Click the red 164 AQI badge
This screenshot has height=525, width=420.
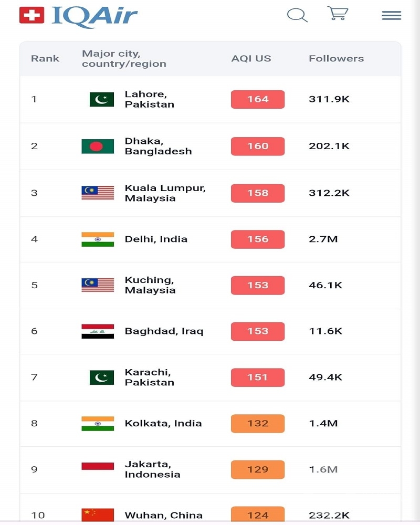click(258, 99)
